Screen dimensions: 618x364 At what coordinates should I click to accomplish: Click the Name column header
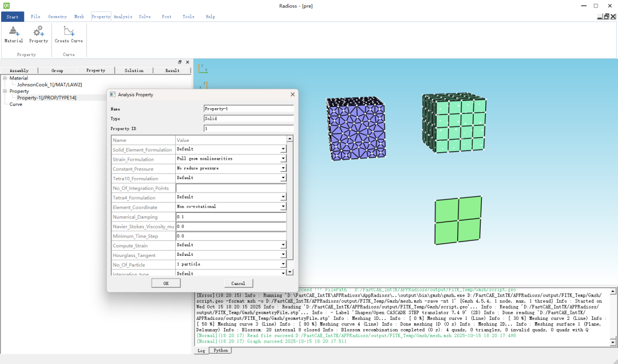[144, 140]
